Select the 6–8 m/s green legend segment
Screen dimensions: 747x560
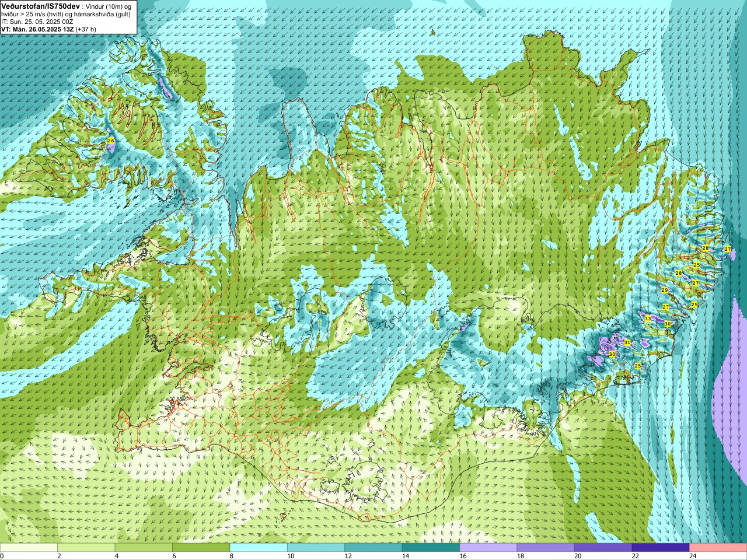(x=201, y=548)
